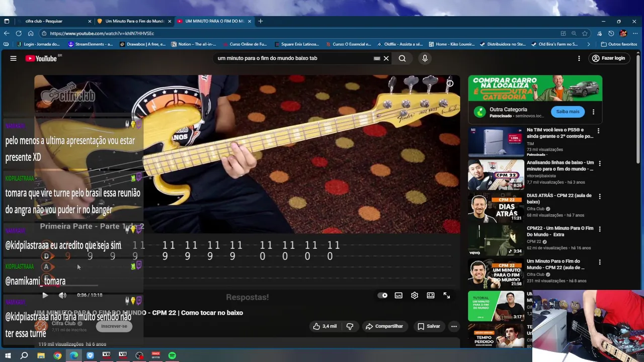Open the YouTube guide hamburger menu
Image resolution: width=644 pixels, height=362 pixels.
pyautogui.click(x=14, y=58)
